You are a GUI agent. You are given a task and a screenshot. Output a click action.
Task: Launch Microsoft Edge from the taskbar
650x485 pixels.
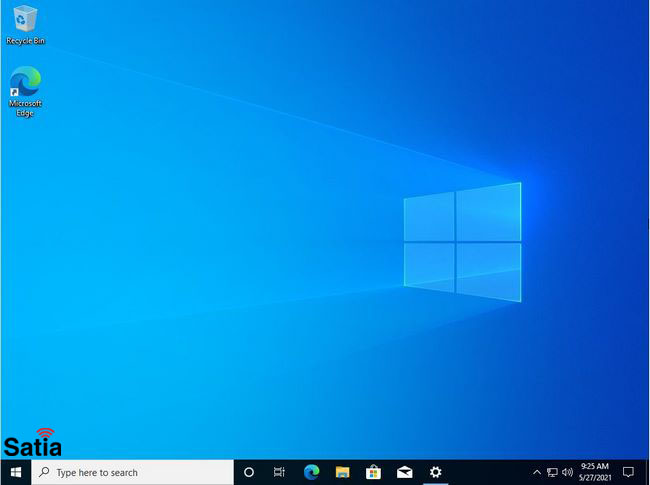(311, 472)
